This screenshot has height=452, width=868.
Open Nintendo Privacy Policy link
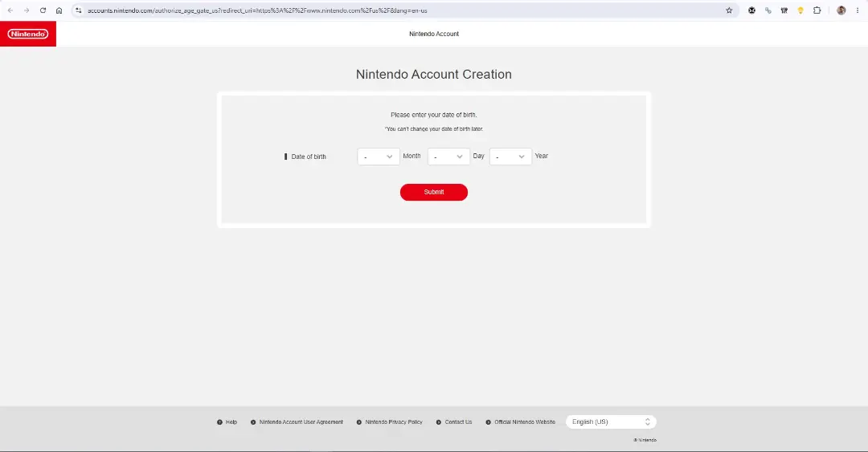(x=390, y=422)
